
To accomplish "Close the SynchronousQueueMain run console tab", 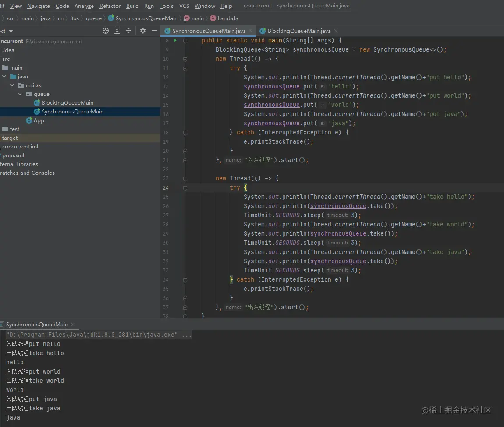I will click(x=73, y=325).
